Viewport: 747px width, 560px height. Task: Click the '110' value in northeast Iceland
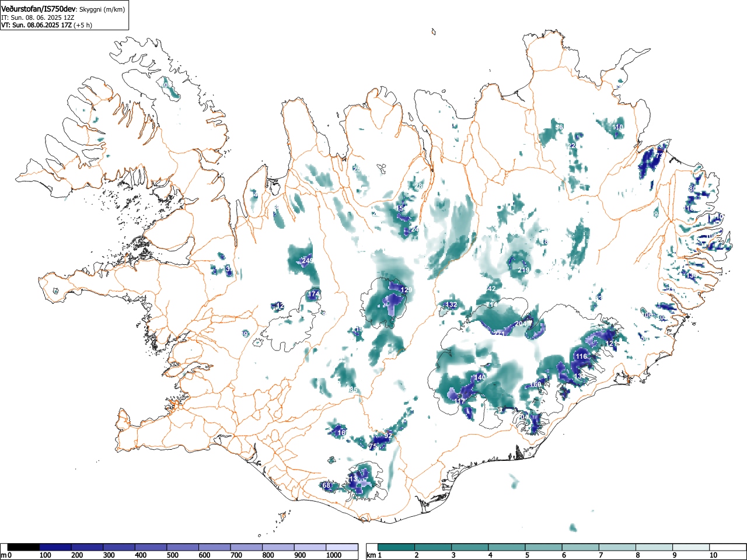(618, 127)
